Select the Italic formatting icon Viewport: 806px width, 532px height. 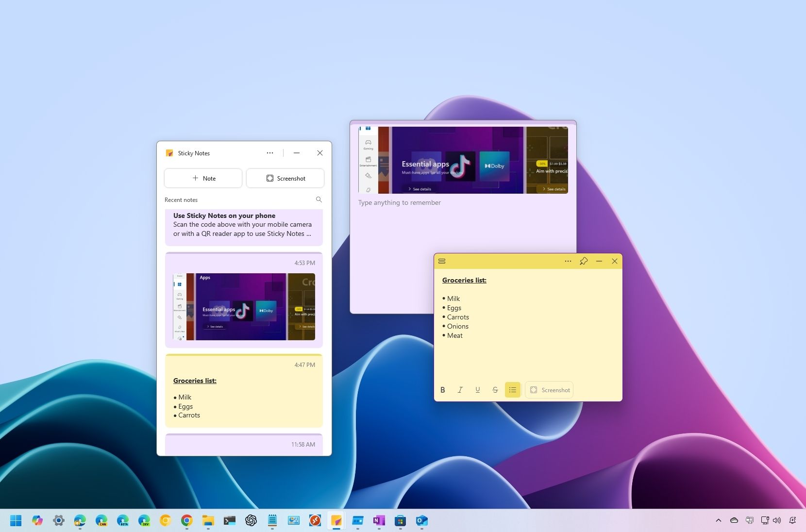point(460,390)
